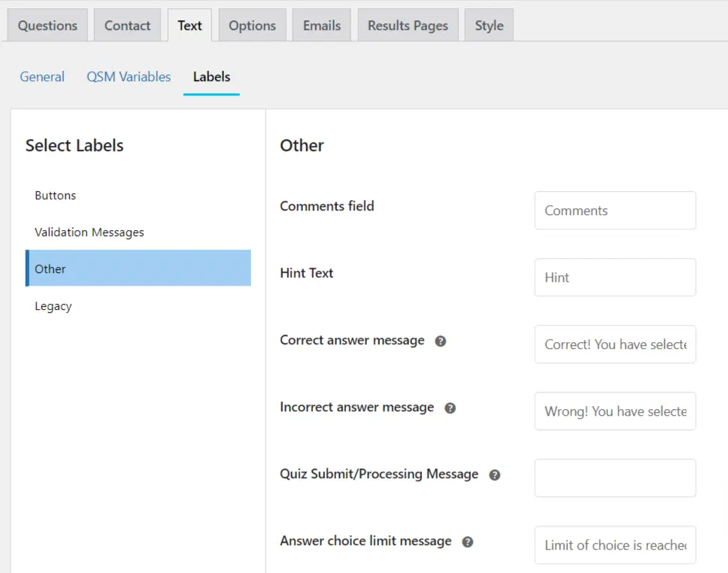Focus the Hint Text input box
This screenshot has width=728, height=573.
615,277
